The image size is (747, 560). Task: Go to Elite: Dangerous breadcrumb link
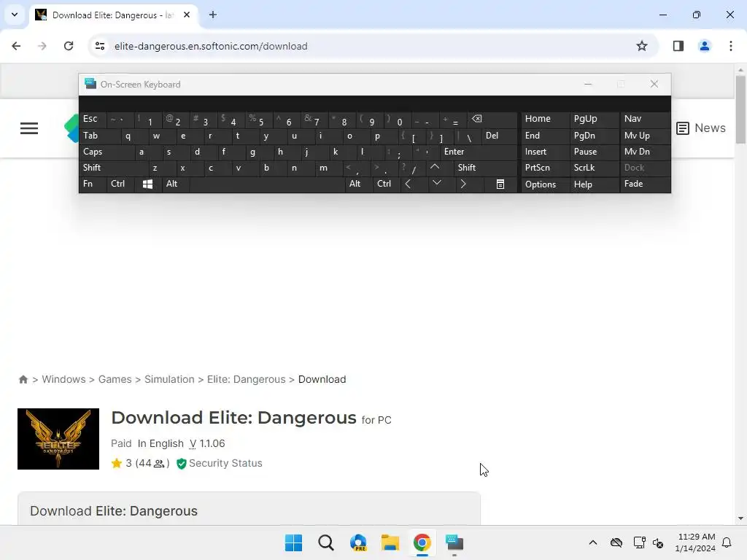[x=246, y=379]
